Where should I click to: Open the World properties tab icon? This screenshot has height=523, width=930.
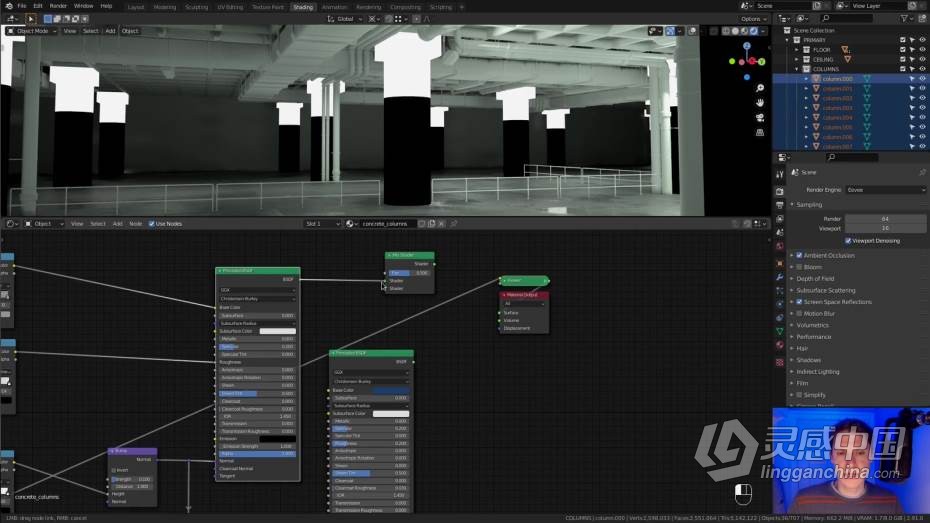(779, 246)
